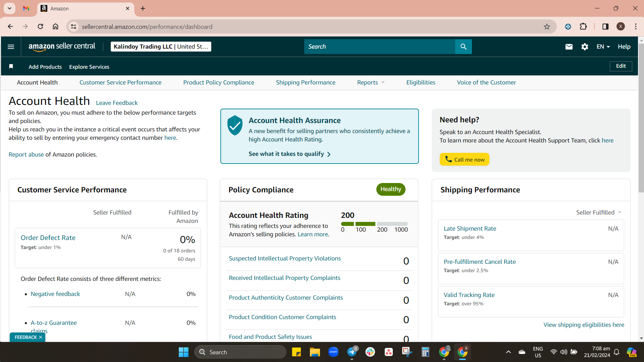Image resolution: width=644 pixels, height=362 pixels.
Task: Open the Shipping Performance tab
Action: coord(306,82)
